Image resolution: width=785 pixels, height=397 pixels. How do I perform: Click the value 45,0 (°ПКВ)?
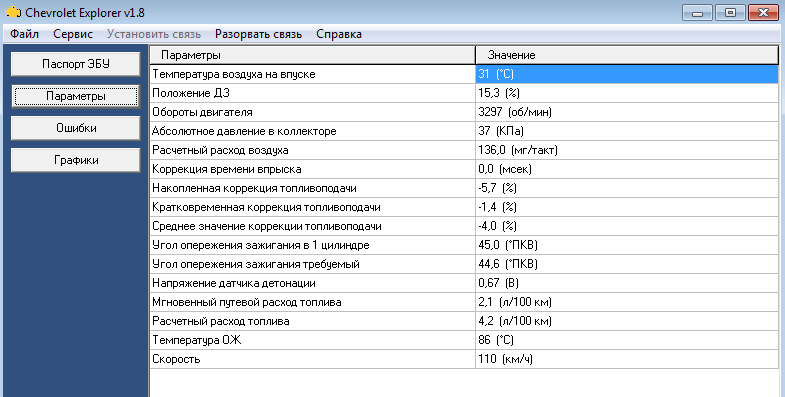click(x=508, y=245)
